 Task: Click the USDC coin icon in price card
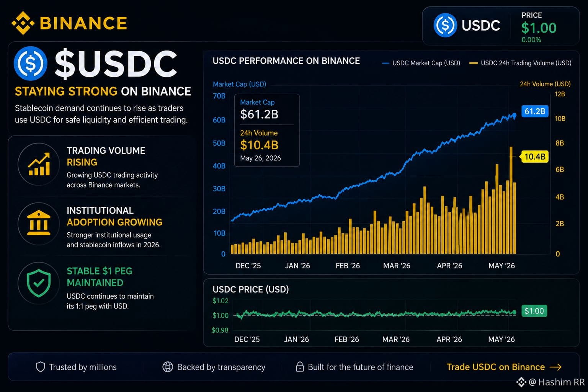pos(445,25)
